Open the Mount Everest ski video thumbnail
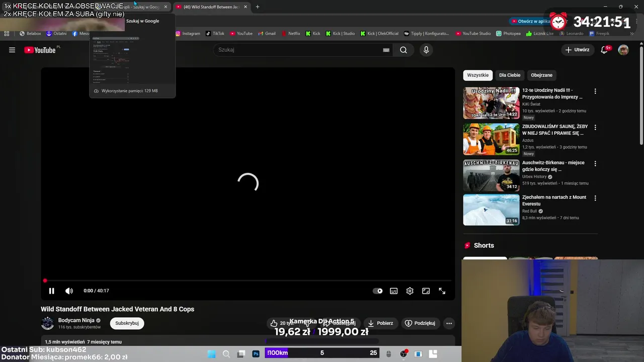This screenshot has width=644, height=362. [491, 210]
